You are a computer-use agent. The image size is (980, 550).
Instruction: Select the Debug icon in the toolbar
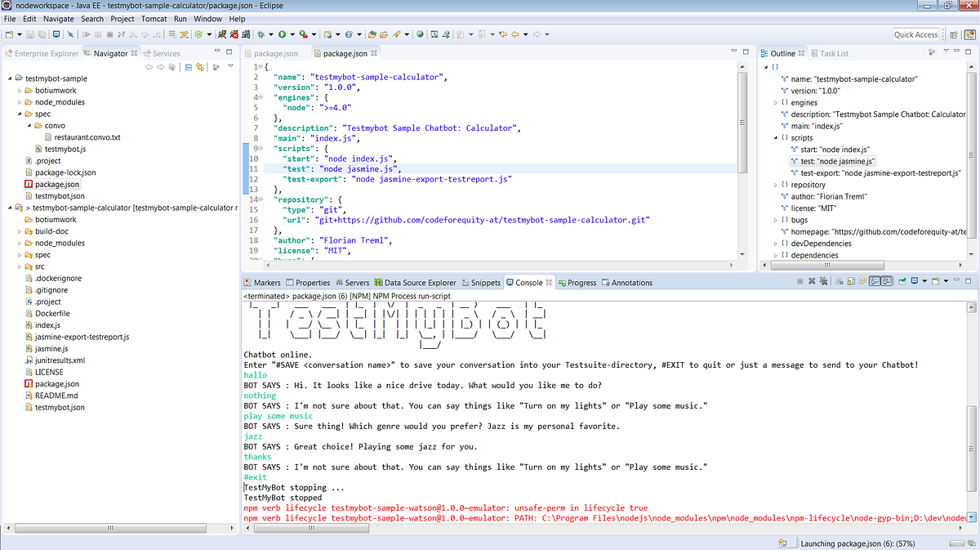point(261,34)
